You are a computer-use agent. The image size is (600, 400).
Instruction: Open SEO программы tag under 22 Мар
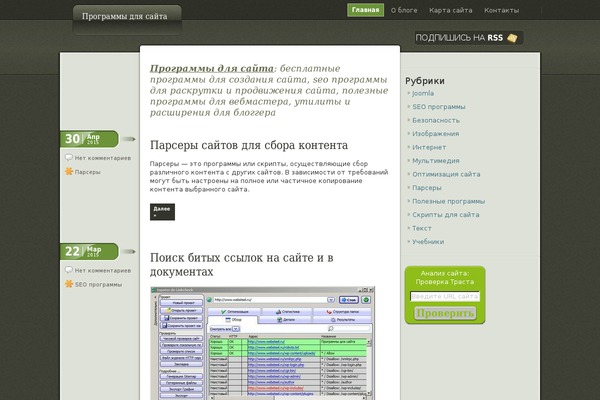(98, 285)
